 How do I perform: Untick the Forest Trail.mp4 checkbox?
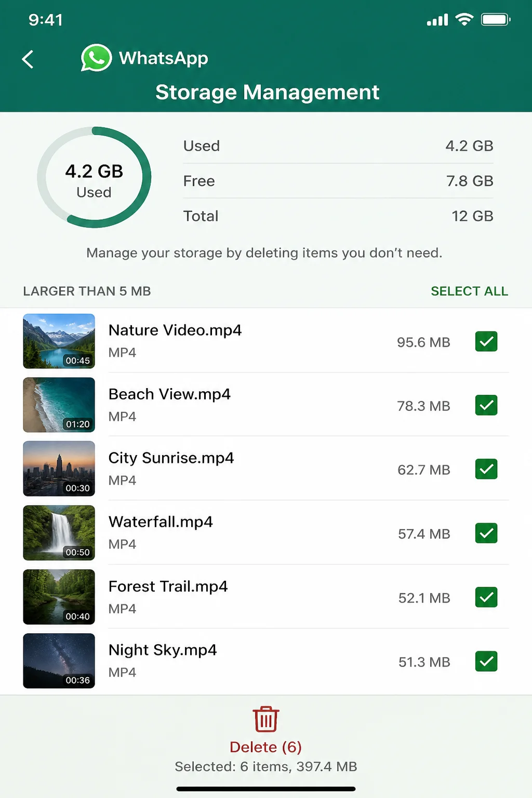486,597
